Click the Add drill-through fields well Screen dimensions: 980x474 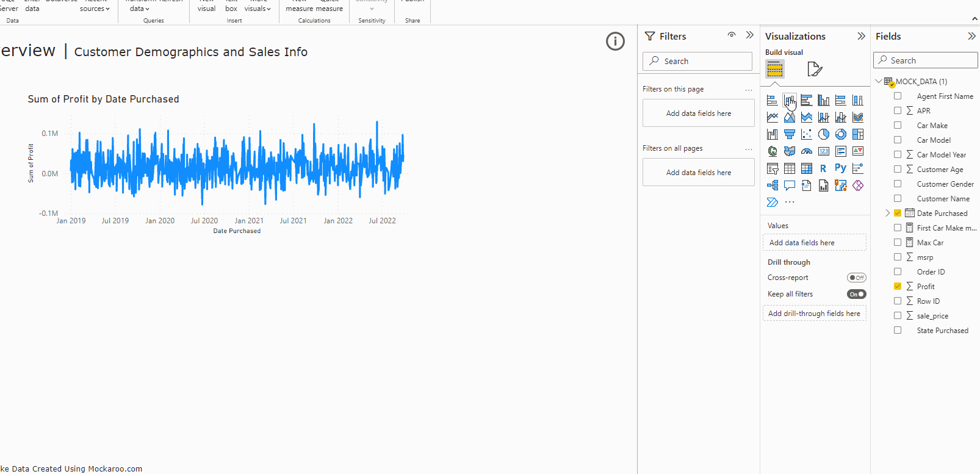point(815,314)
